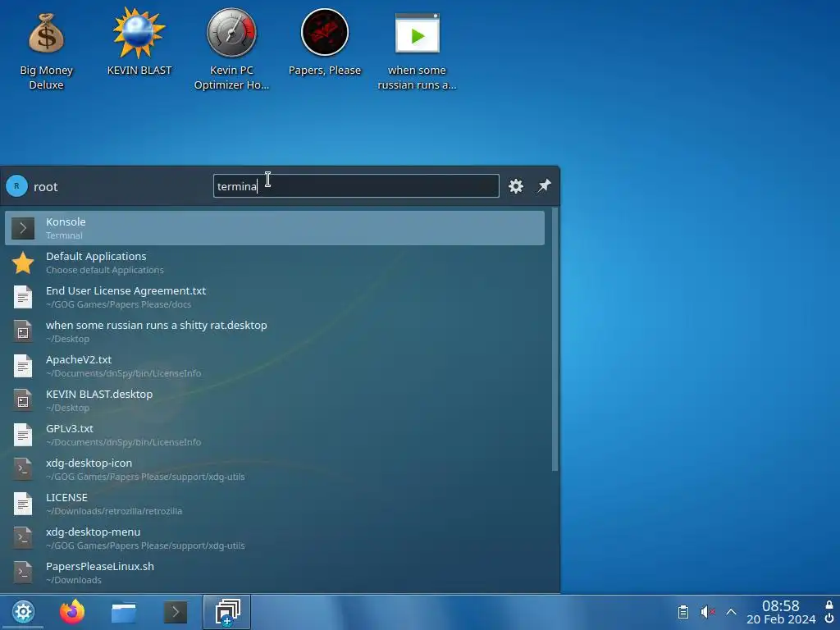Select the Papers, Please desktop icon
Screen dimensions: 840x630
point(325,43)
